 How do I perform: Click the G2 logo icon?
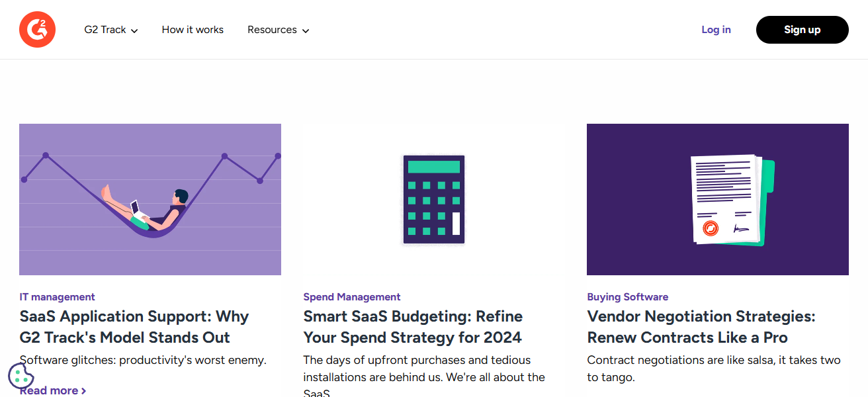(x=37, y=30)
